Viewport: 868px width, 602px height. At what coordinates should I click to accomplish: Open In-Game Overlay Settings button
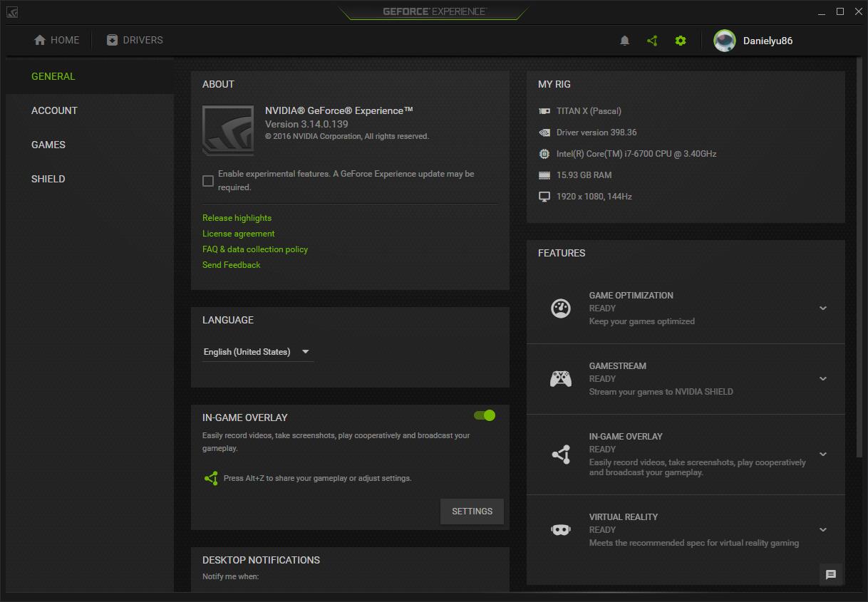(x=472, y=512)
